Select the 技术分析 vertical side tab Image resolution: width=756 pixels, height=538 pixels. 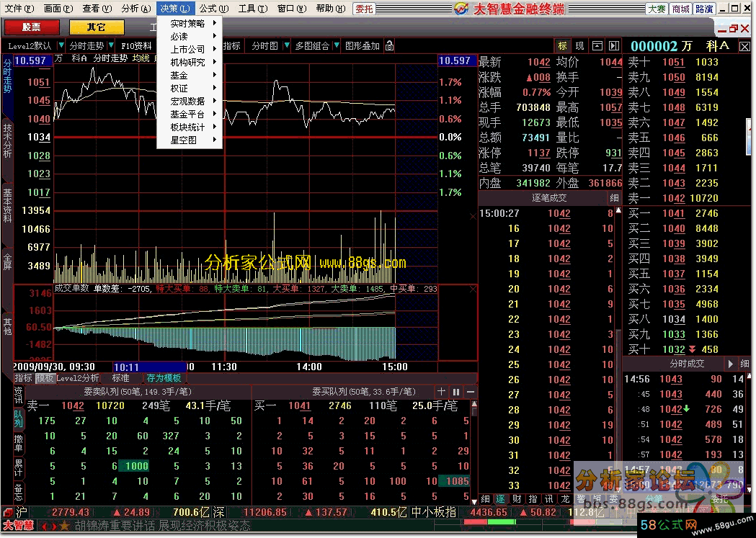click(7, 140)
